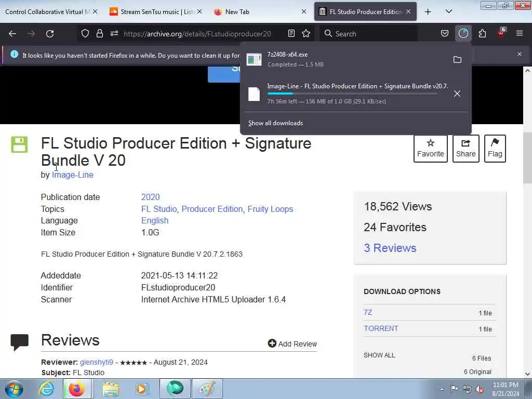Click download progress bar for FL Studio
532x399 pixels.
pyautogui.click(x=352, y=94)
